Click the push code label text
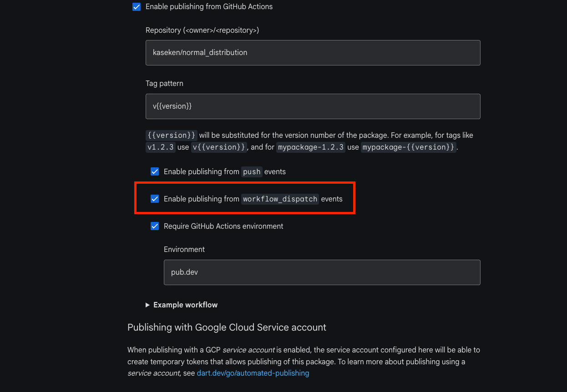Viewport: 567px width, 392px height. [x=252, y=172]
